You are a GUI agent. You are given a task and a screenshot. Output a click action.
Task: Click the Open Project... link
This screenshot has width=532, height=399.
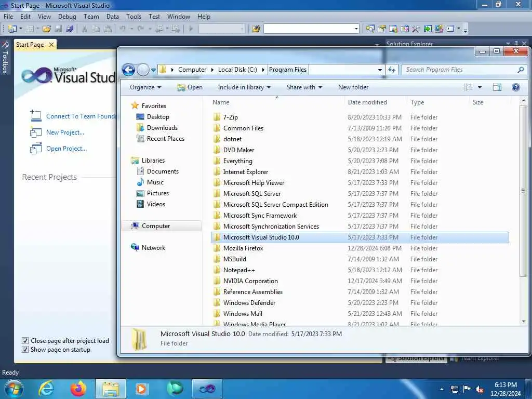(x=66, y=149)
